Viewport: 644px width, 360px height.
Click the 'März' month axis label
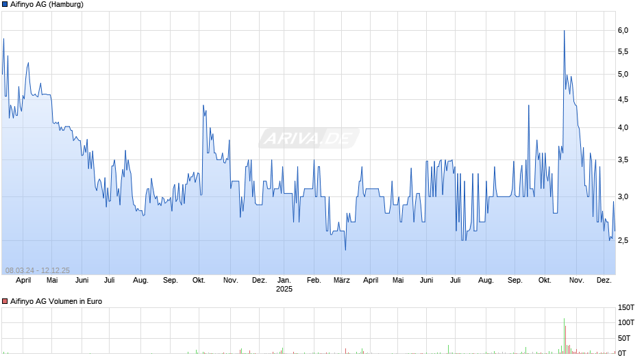coord(342,281)
